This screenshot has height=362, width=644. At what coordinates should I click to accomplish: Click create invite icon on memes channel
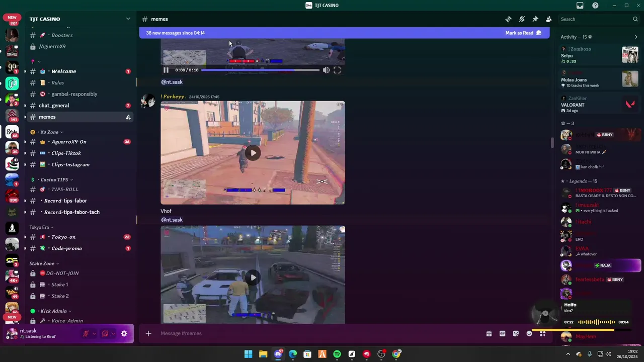(128, 117)
